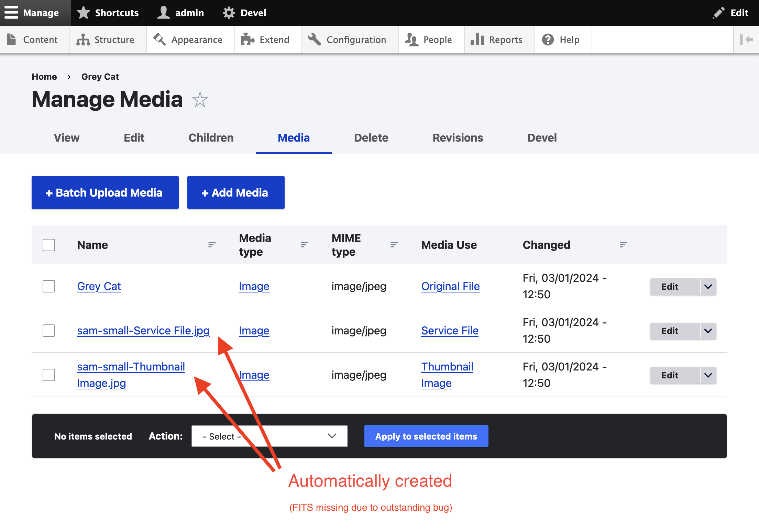Open the Manage hamburger menu
Viewport: 759px width, 532px height.
(x=11, y=12)
